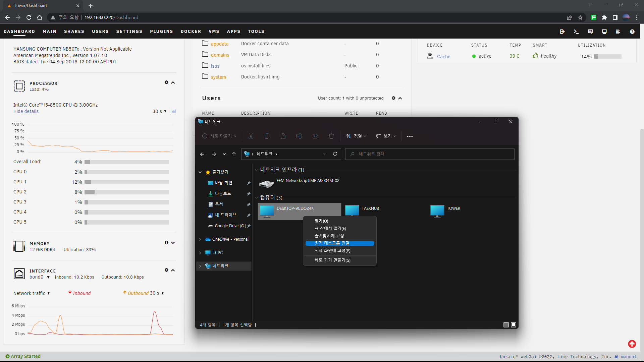Open the Unraid terminal icon
The width and height of the screenshot is (644, 362).
tap(576, 32)
